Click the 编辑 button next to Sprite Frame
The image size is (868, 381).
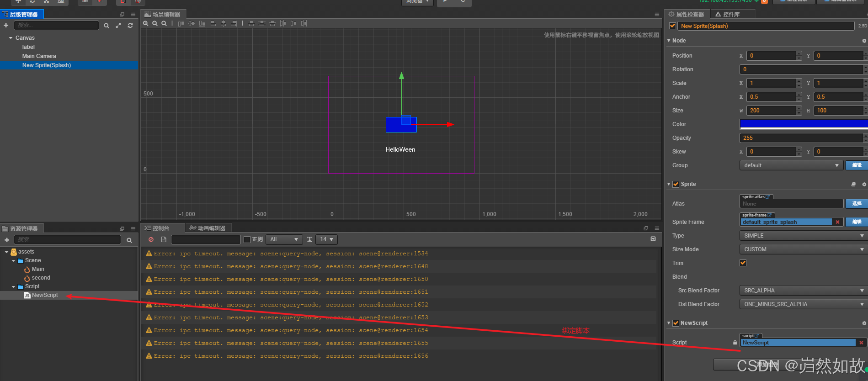tap(857, 222)
